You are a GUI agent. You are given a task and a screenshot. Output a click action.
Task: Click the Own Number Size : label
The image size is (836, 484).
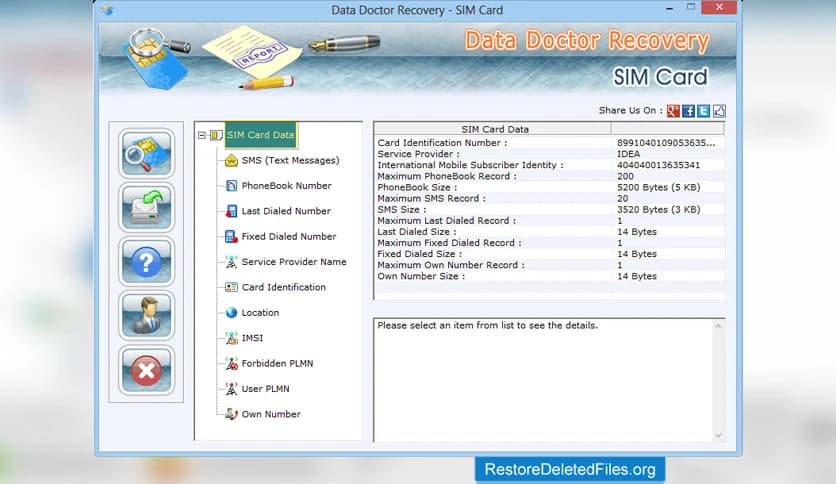click(421, 276)
